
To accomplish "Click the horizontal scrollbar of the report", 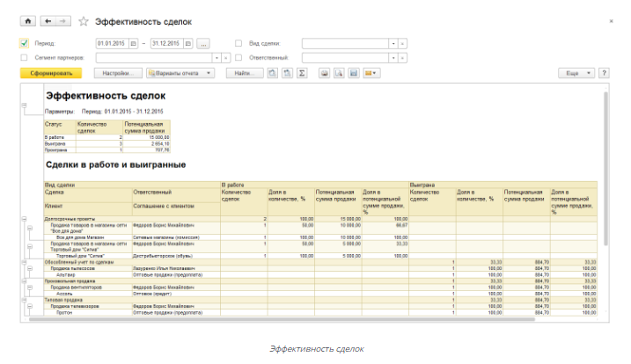I will [x=282, y=319].
